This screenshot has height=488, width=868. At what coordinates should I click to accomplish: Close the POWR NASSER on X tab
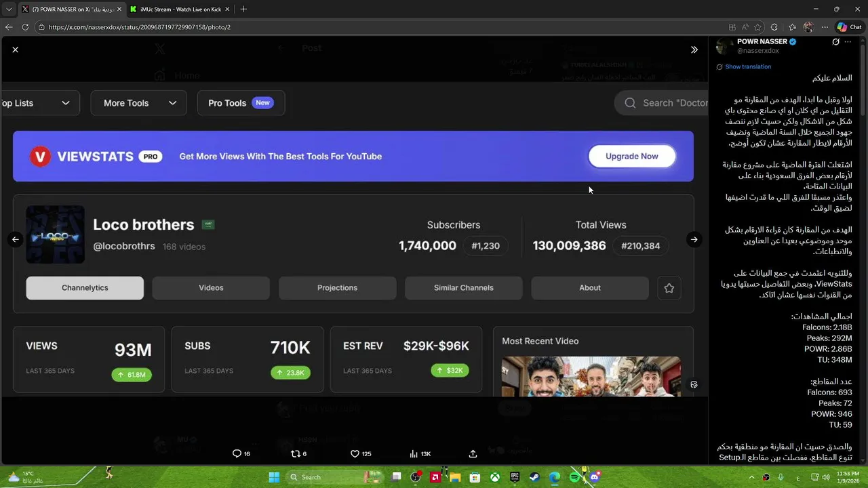pyautogui.click(x=119, y=9)
